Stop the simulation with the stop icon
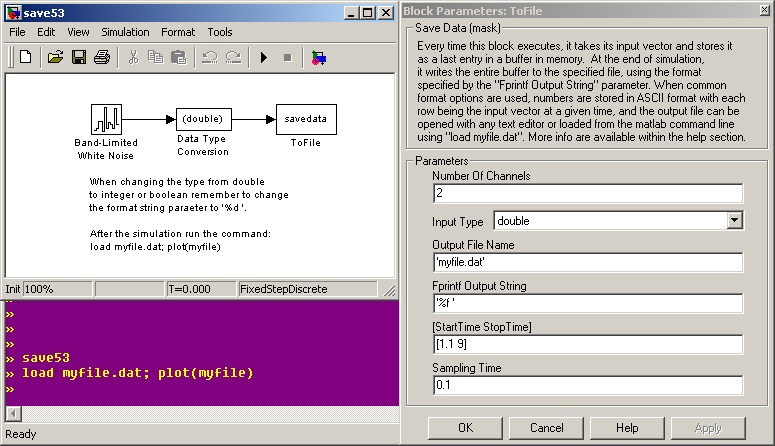The image size is (775, 446). 288,58
